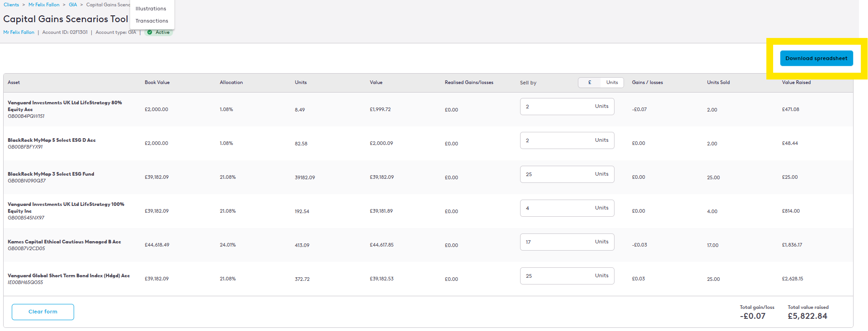Switch Sell by toggle to Units
The width and height of the screenshot is (868, 331).
pos(612,83)
